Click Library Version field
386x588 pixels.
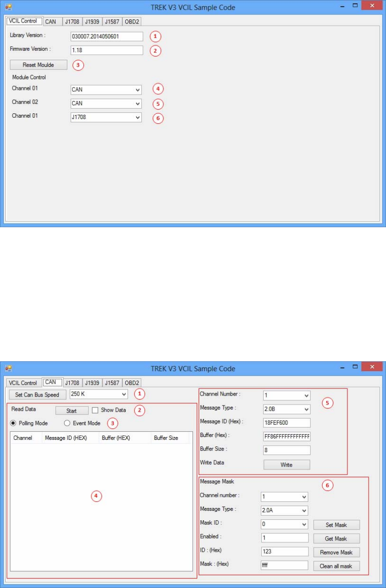tap(106, 36)
